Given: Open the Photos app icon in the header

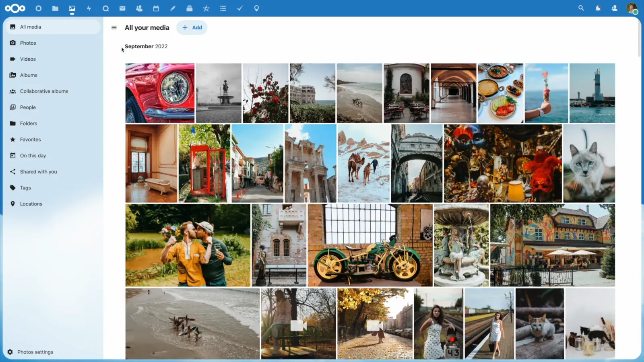Looking at the screenshot, I should tap(72, 8).
